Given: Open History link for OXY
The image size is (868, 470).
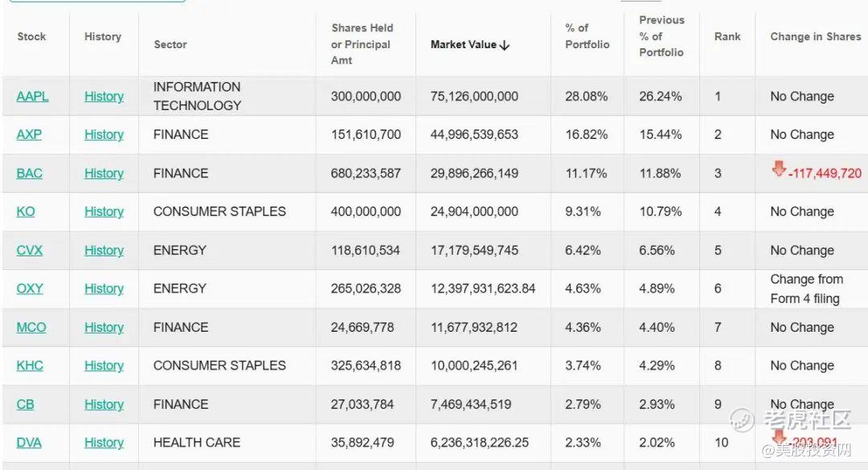Looking at the screenshot, I should pos(104,288).
